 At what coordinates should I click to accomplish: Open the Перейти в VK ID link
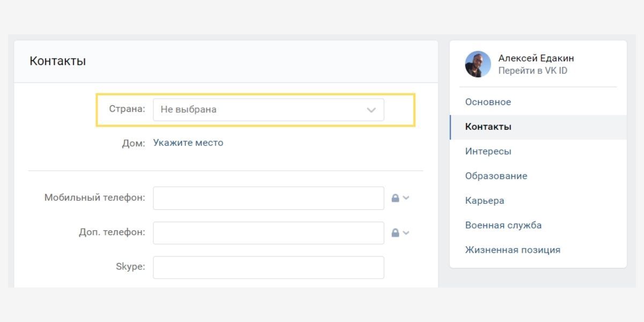pos(532,71)
